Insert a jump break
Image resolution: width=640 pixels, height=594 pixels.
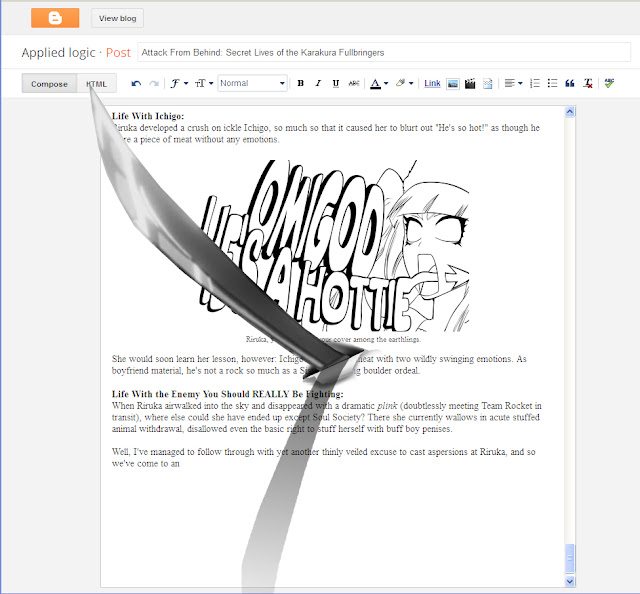(x=487, y=84)
